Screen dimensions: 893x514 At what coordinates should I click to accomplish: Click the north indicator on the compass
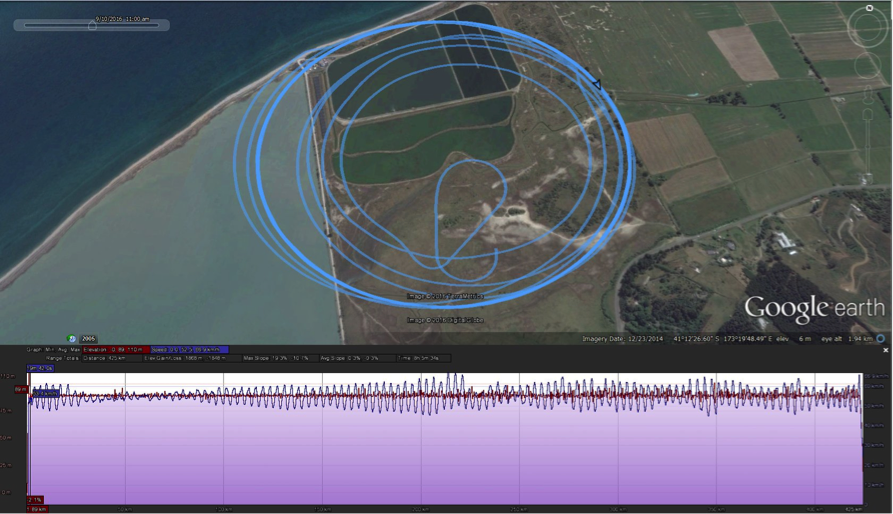pos(867,9)
